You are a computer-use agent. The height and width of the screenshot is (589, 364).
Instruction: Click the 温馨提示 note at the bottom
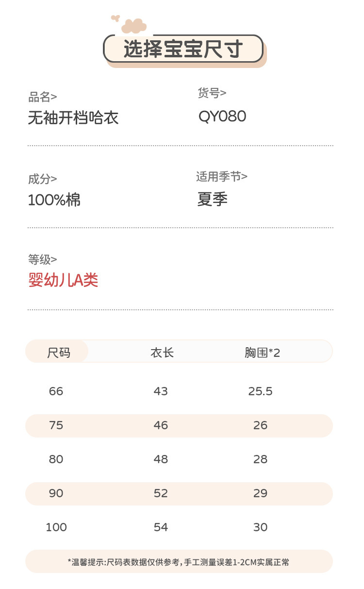pyautogui.click(x=179, y=562)
